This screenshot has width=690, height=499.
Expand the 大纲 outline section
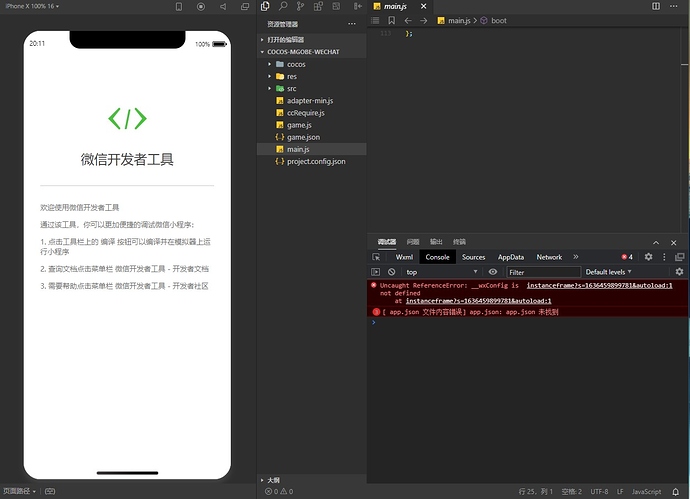(x=312, y=480)
